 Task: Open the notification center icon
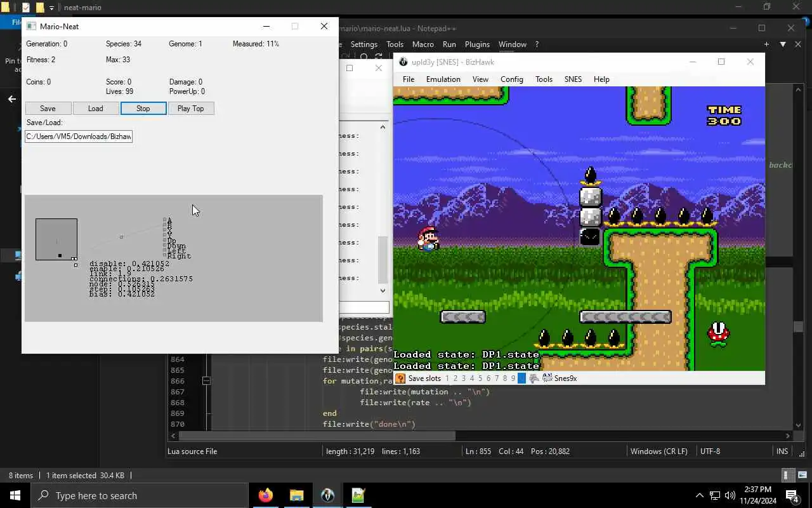click(x=792, y=495)
